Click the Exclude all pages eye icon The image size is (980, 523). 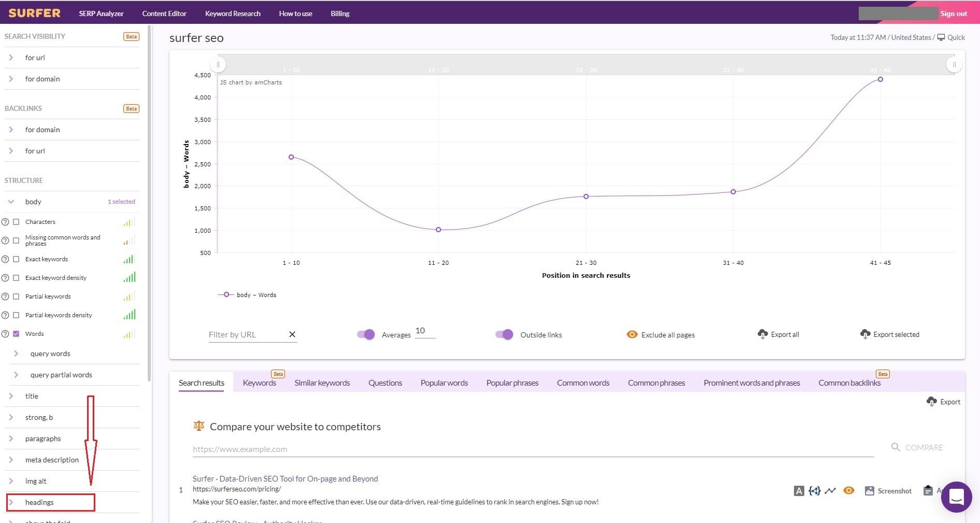coord(632,334)
